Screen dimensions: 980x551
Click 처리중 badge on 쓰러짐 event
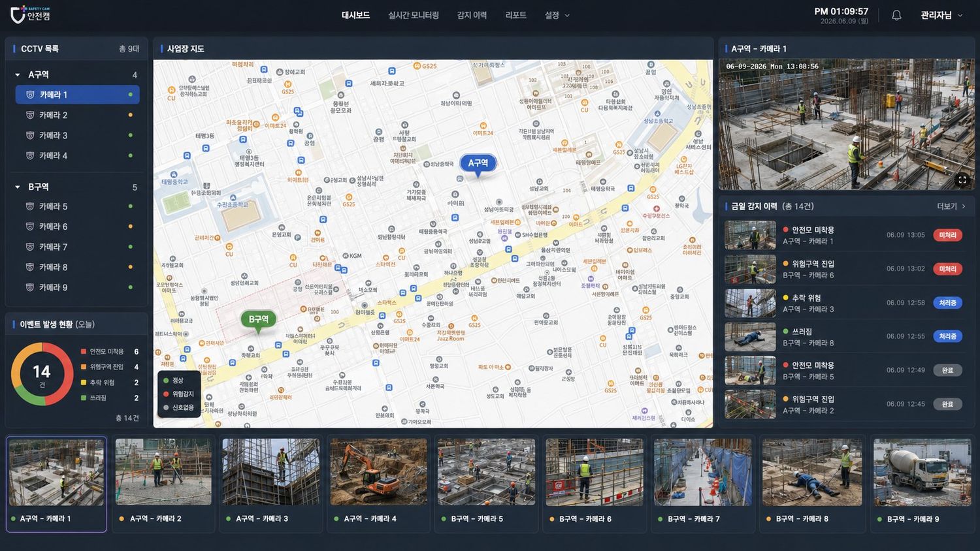tap(947, 336)
